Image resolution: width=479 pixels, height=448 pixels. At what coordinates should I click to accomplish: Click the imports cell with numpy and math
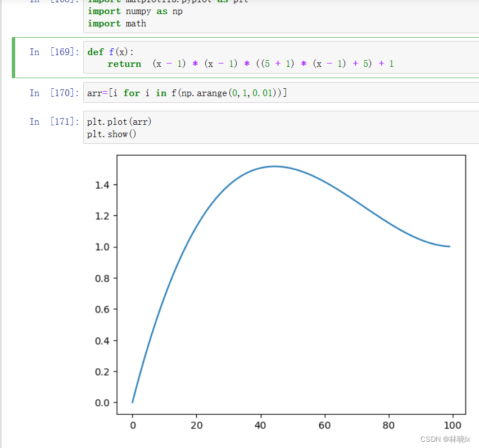[x=281, y=16]
